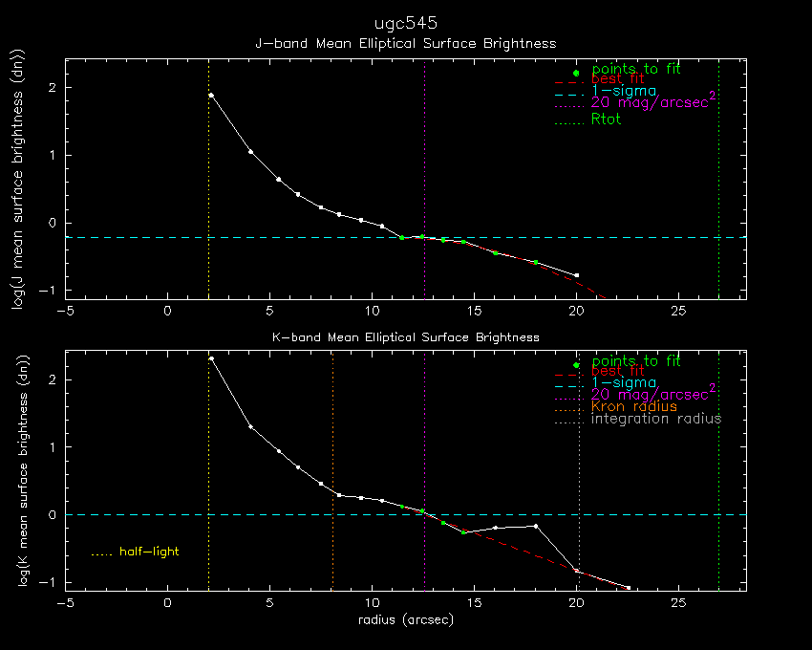Click the K-band bump data point at radius 18

[x=536, y=526]
